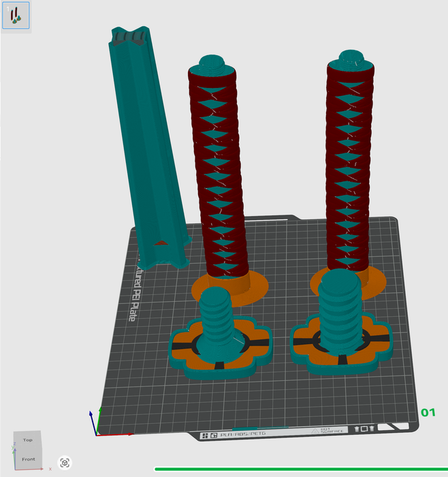Select the plate 1 thumbnail
This screenshot has width=448, height=477.
[16, 16]
